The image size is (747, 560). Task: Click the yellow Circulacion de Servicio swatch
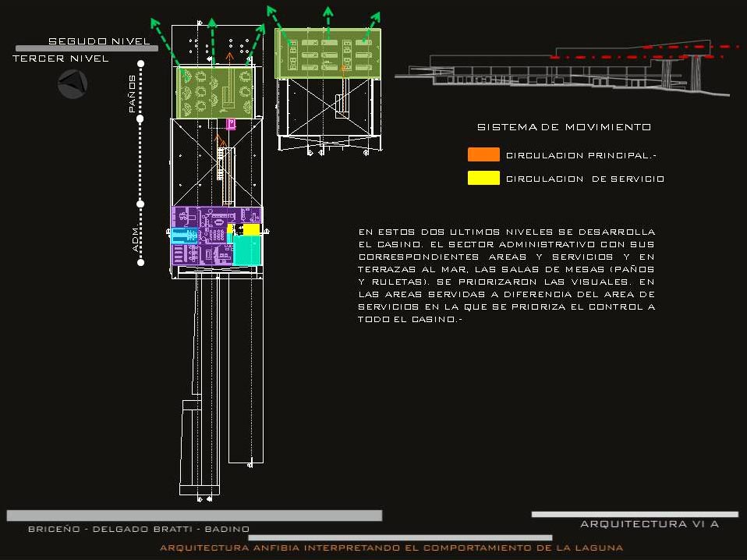[483, 178]
